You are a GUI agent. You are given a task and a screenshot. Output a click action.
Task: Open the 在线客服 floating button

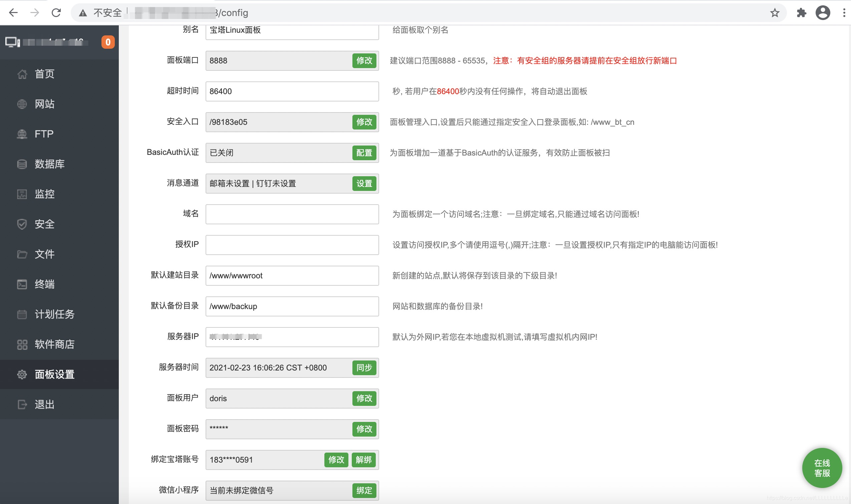point(822,468)
